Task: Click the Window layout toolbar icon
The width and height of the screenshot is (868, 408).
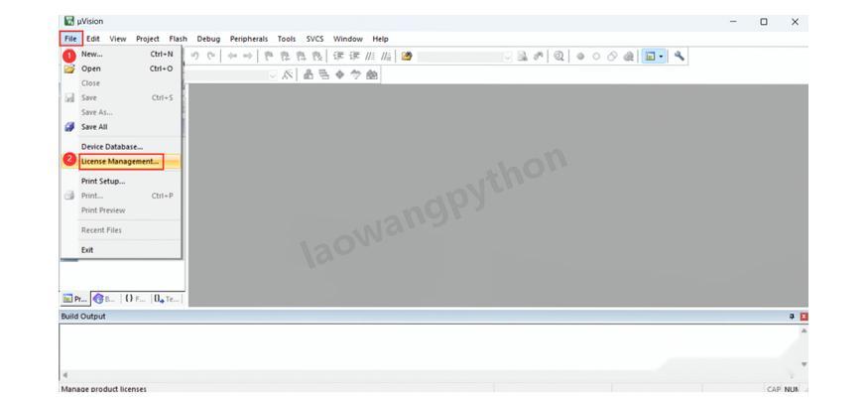Action: (x=651, y=56)
